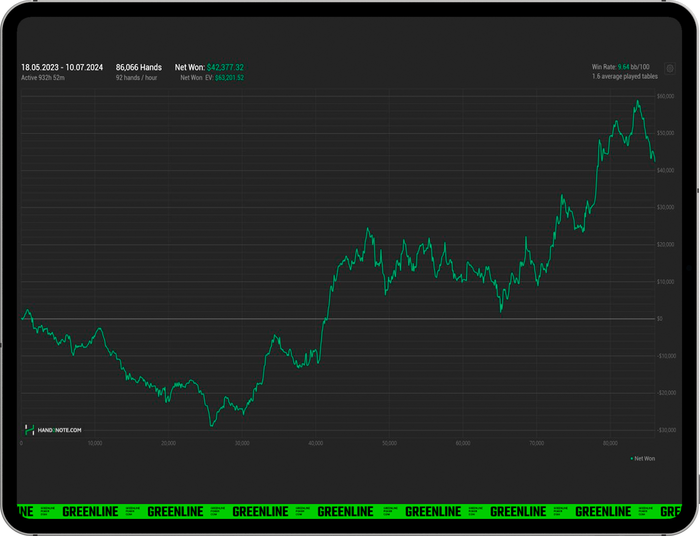700x536 pixels.
Task: Click the $50,000 y-axis label
Action: tap(665, 133)
